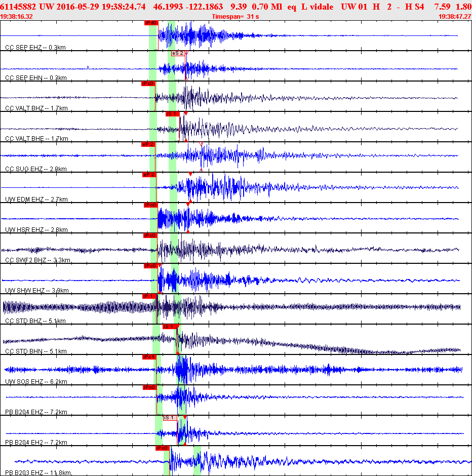The width and height of the screenshot is (472, 476).
Task: Click the start time 19:38:16.32
Action: click(x=16, y=16)
